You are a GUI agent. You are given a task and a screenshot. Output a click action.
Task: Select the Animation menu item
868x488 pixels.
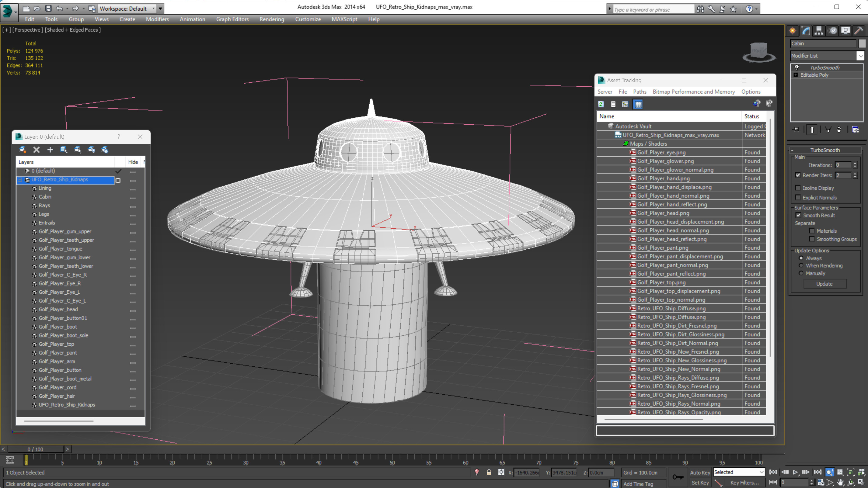(x=192, y=19)
